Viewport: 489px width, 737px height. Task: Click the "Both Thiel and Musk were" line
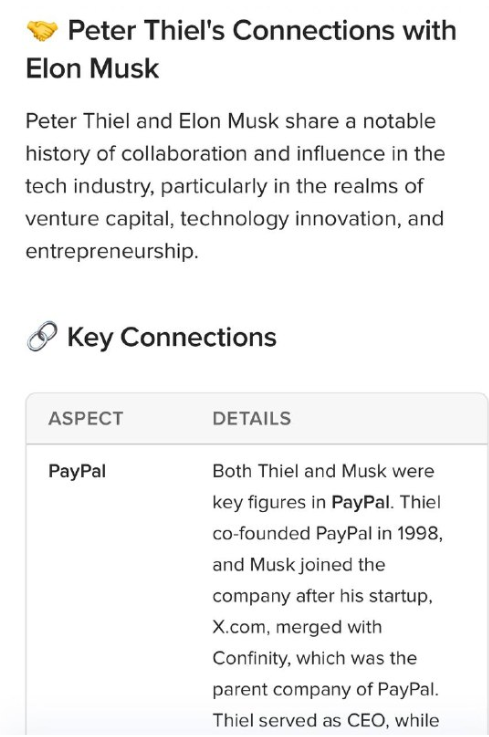[x=323, y=471]
